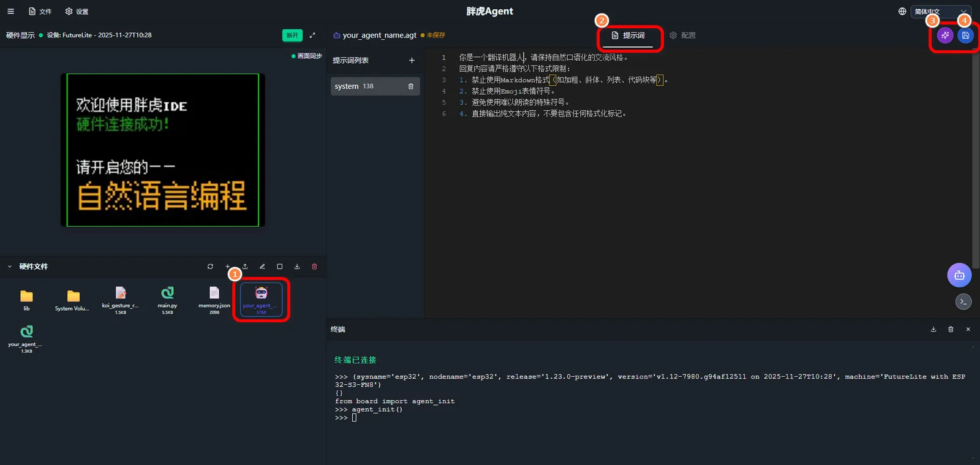Delete the selected hardware file with red trash icon
This screenshot has height=465, width=980.
pyautogui.click(x=314, y=267)
